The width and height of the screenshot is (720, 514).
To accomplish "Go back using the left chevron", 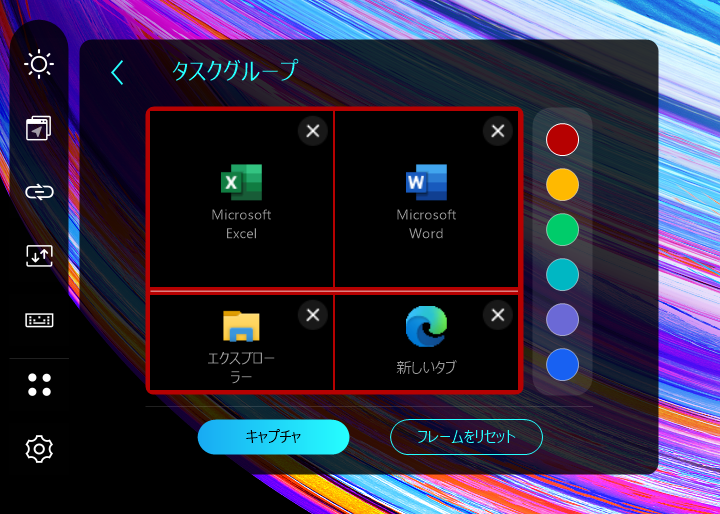I will (x=118, y=73).
